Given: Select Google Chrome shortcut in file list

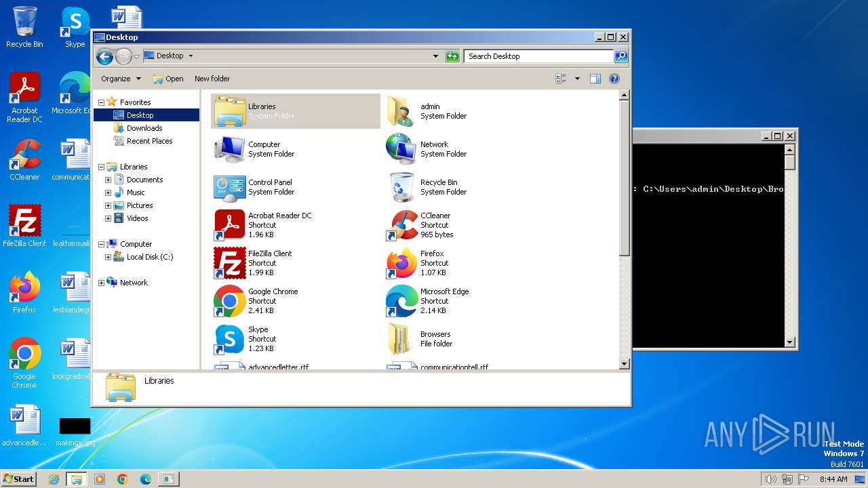Looking at the screenshot, I should coord(230,301).
